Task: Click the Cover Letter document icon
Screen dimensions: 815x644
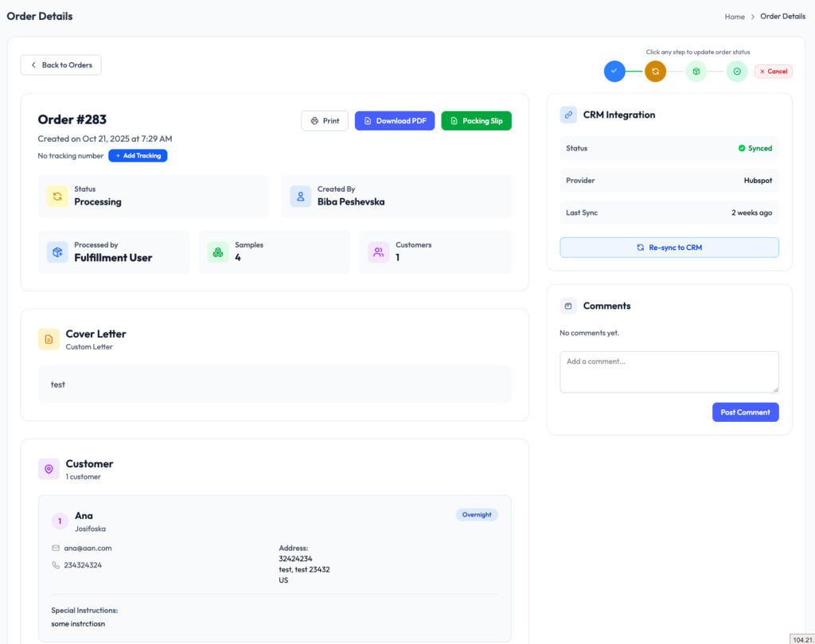Action: [49, 339]
